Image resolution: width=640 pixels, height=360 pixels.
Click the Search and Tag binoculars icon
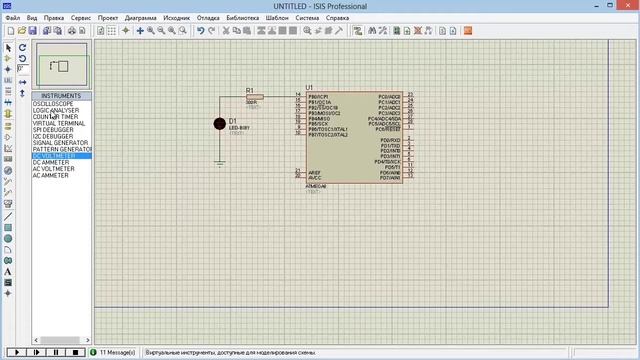[x=372, y=31]
